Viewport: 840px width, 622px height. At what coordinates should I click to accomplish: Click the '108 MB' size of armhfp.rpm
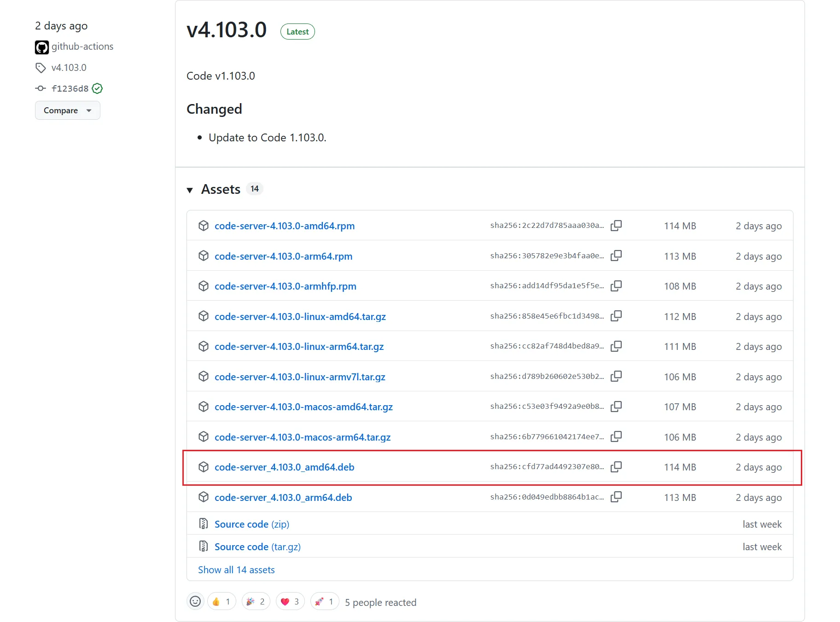pyautogui.click(x=680, y=286)
